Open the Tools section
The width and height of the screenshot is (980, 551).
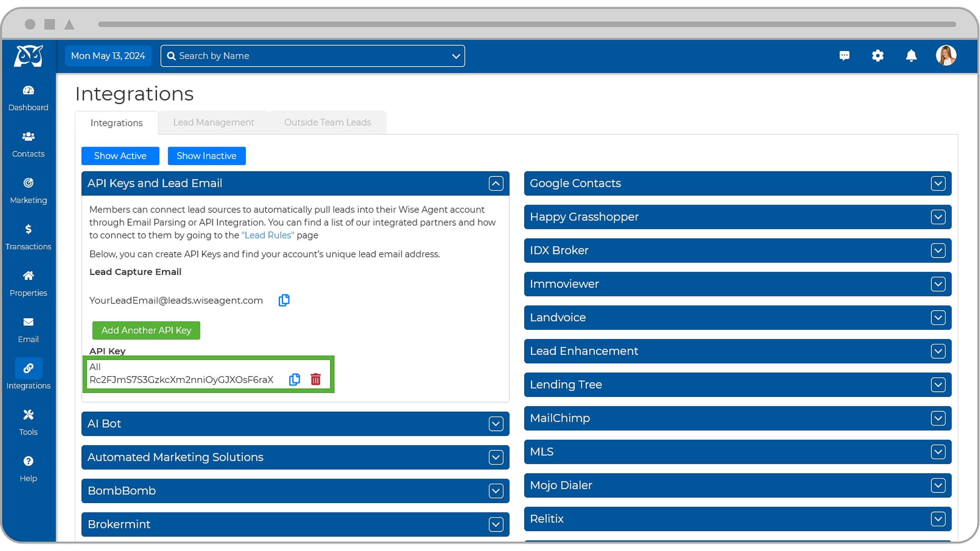28,423
